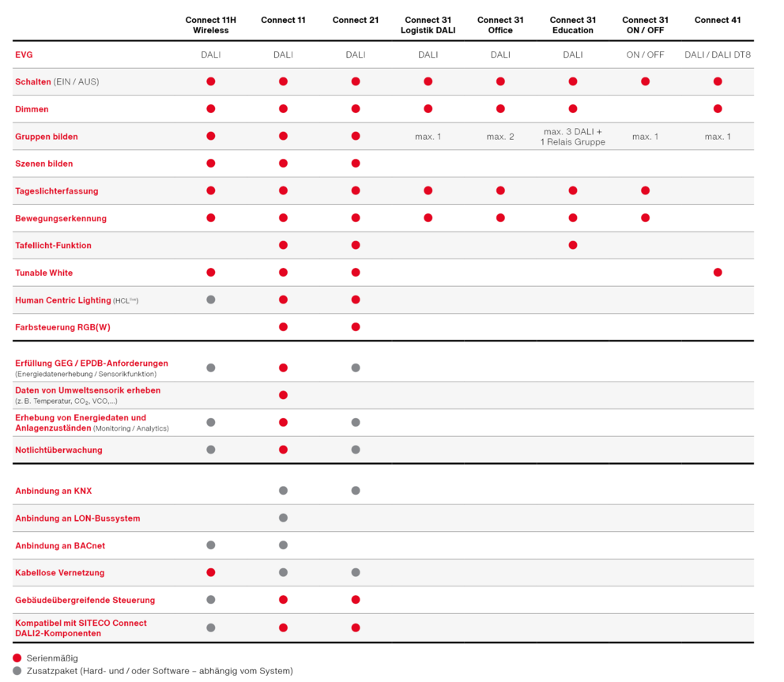Image resolution: width=784 pixels, height=682 pixels.
Task: Click the Notlichtüberwachung row label
Action: click(58, 450)
